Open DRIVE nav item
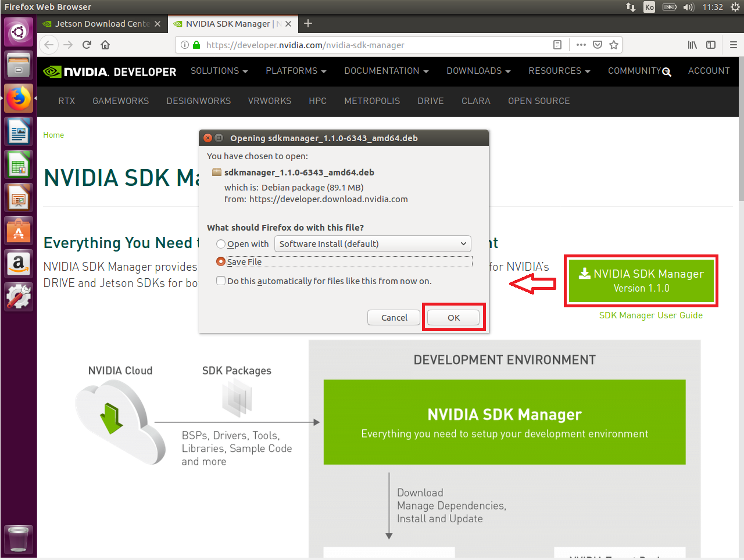 (431, 101)
